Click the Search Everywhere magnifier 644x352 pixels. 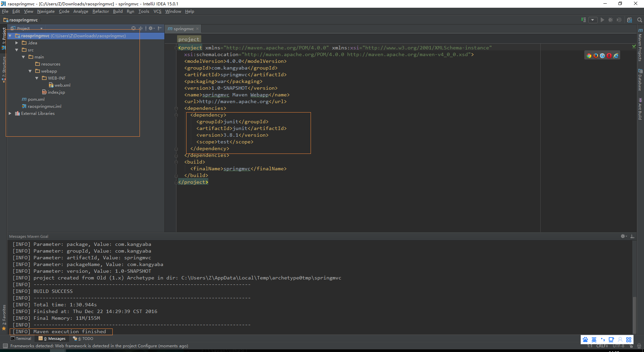coord(640,20)
